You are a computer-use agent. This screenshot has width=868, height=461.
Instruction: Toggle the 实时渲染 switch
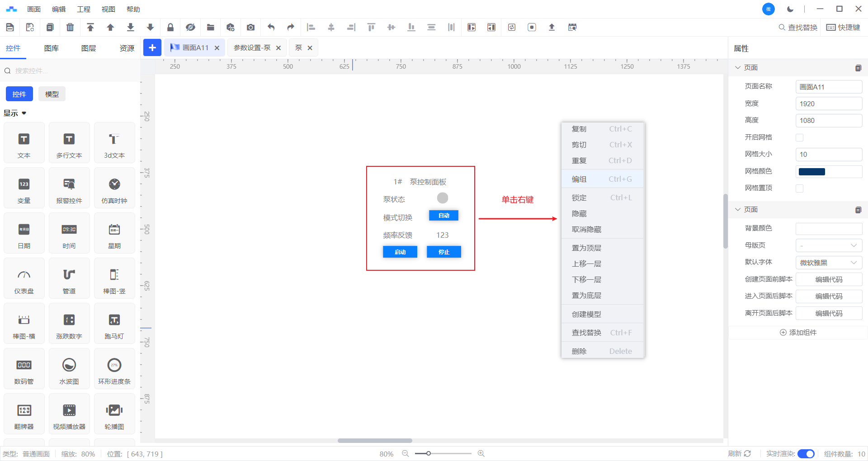pyautogui.click(x=806, y=454)
